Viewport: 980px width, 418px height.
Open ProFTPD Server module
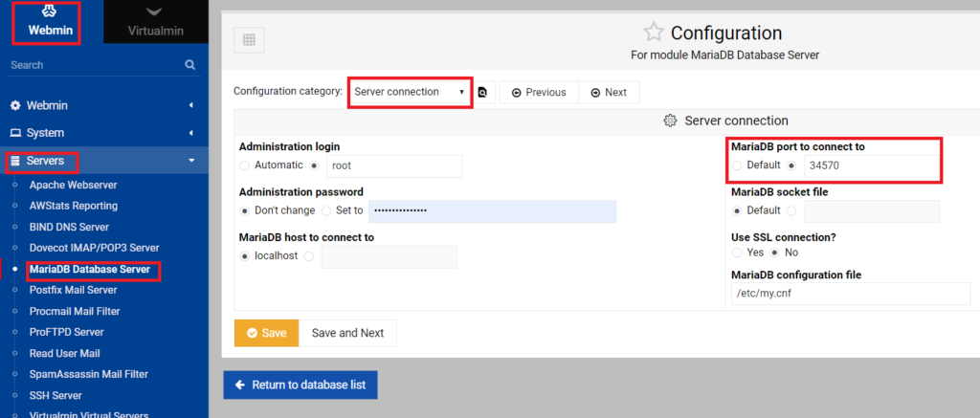pos(66,332)
